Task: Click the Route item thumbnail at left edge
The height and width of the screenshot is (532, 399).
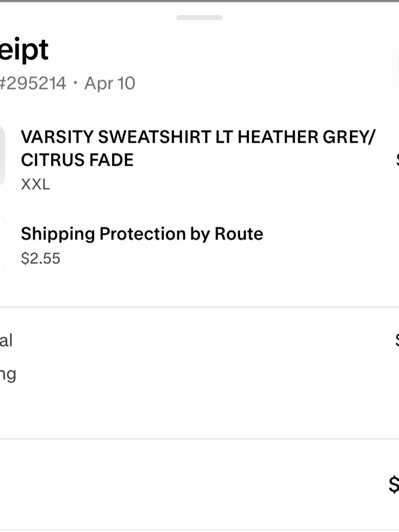Action: point(2,245)
